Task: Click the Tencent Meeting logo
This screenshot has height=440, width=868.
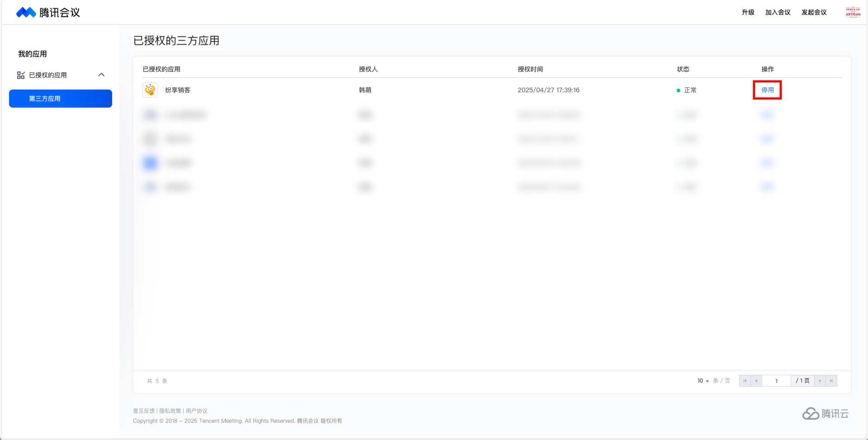Action: tap(48, 12)
